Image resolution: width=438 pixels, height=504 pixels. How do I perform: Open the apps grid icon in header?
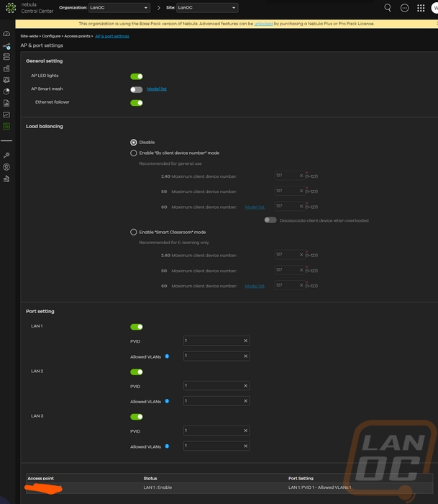(421, 8)
